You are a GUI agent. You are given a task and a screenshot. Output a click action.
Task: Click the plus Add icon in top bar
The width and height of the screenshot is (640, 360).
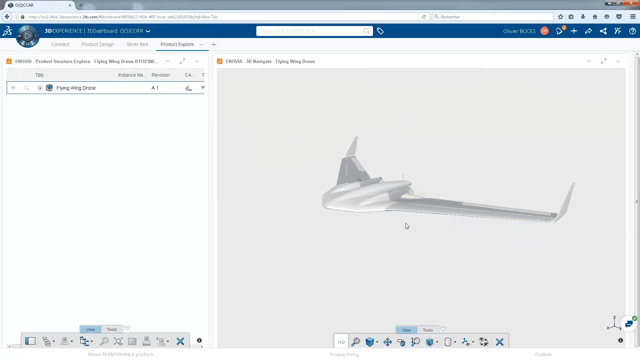pyautogui.click(x=574, y=31)
